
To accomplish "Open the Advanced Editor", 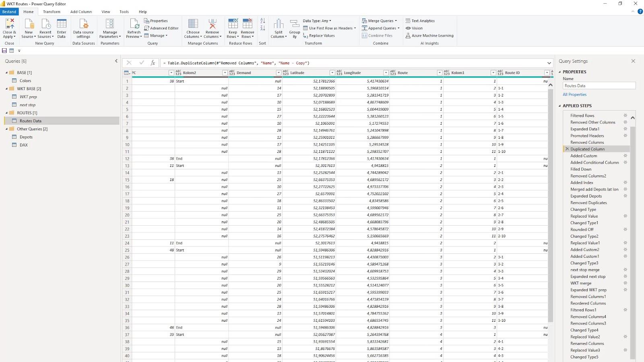I will 161,28.
